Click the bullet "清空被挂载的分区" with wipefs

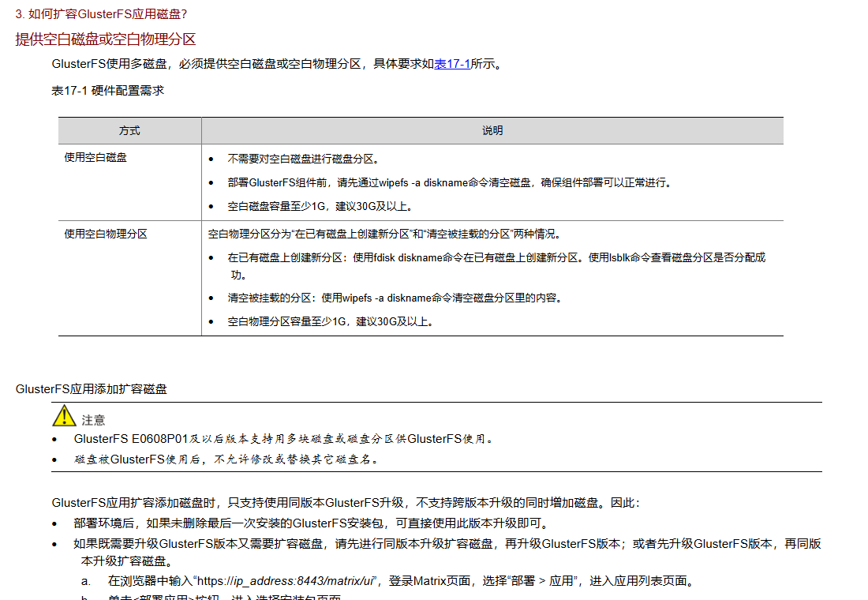point(395,298)
